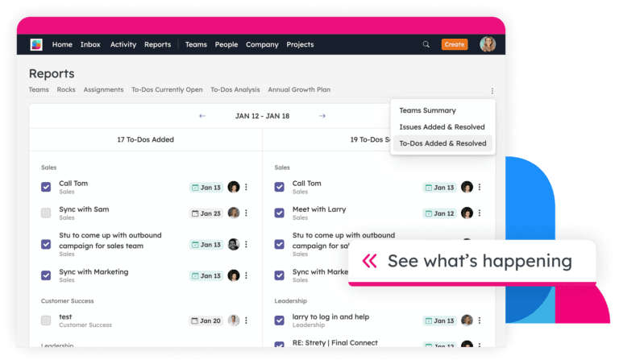Uncheck the Call Tom to-do in added column
The height and width of the screenshot is (364, 619).
click(46, 188)
